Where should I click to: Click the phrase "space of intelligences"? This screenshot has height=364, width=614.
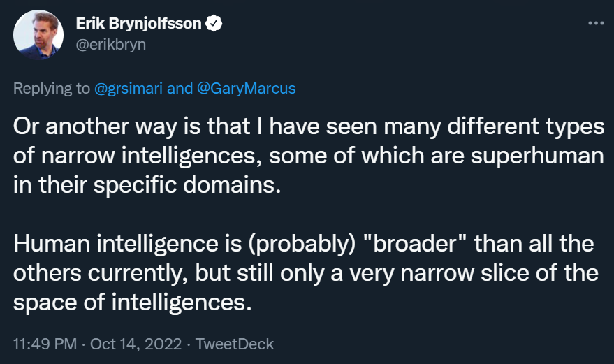129,304
